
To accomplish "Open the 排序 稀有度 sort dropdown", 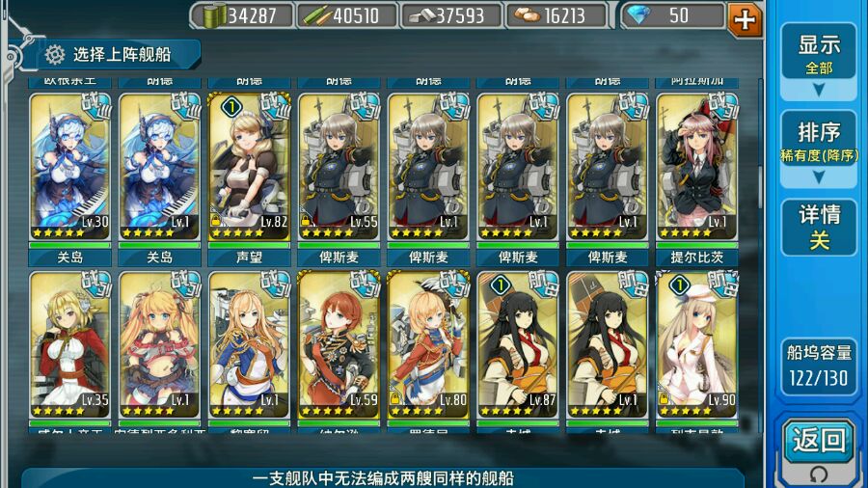I will point(819,149).
